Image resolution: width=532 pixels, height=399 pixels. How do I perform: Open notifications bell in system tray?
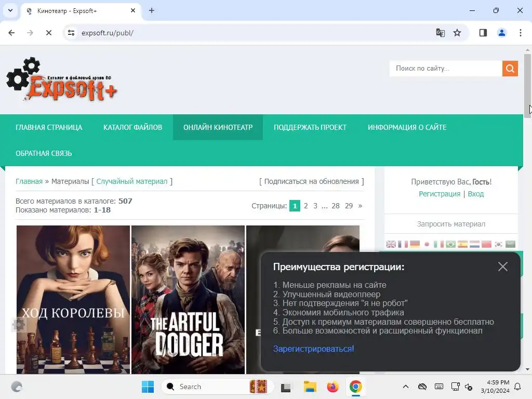point(518,387)
